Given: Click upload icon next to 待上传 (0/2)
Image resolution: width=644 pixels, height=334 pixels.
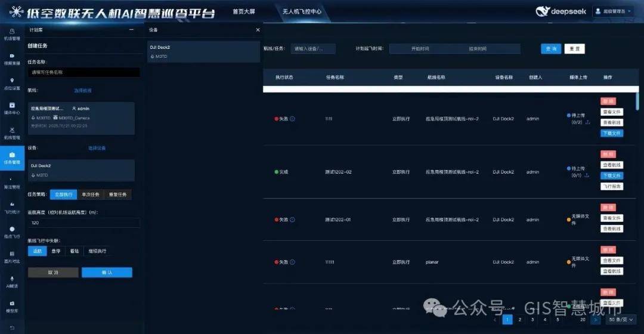Looking at the screenshot, I should coord(588,122).
